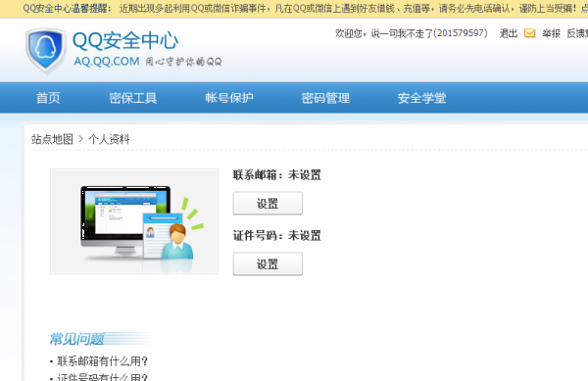The width and height of the screenshot is (588, 381).
Task: Click 设置 button under 联系邮箱
Action: [268, 204]
